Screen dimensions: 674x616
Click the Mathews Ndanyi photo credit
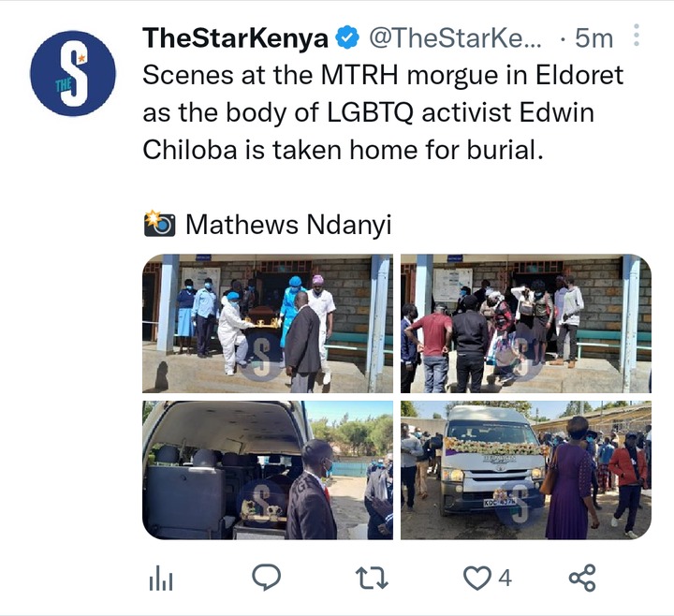[x=288, y=225]
